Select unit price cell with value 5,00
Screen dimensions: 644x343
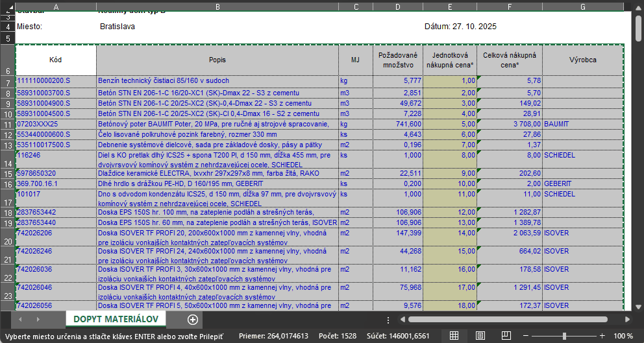(449, 124)
